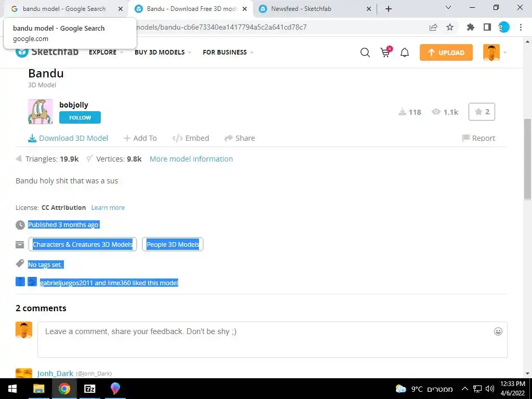The image size is (532, 399).
Task: Click the share this page icon in address bar
Action: coord(433,28)
